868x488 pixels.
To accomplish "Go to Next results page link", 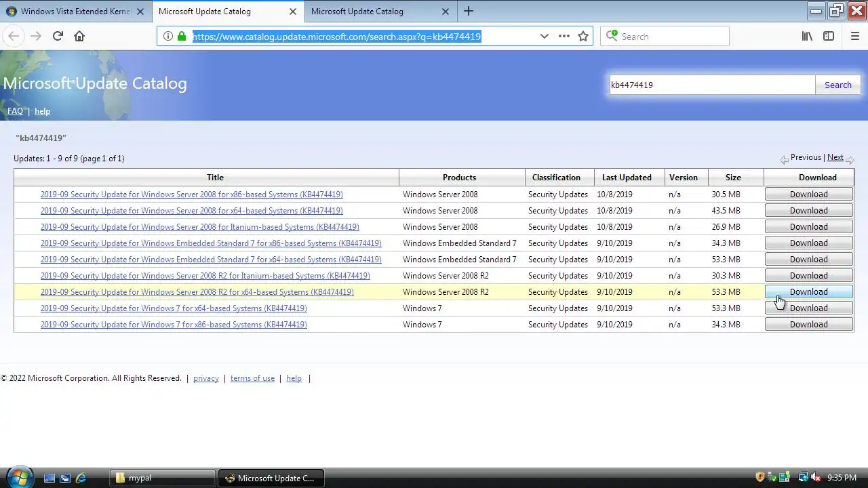I will click(835, 157).
